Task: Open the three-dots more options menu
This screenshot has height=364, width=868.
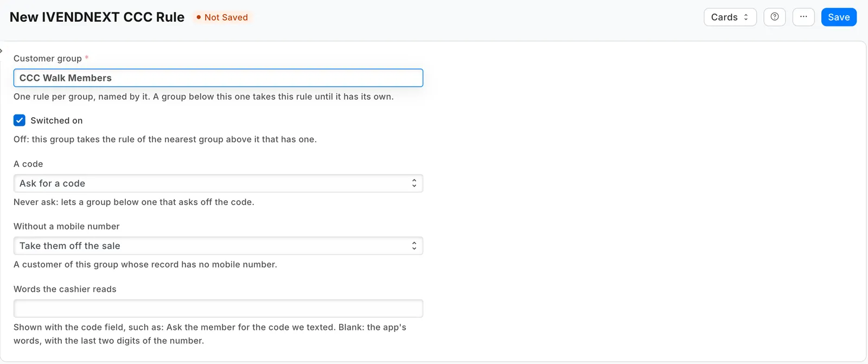Action: click(803, 17)
